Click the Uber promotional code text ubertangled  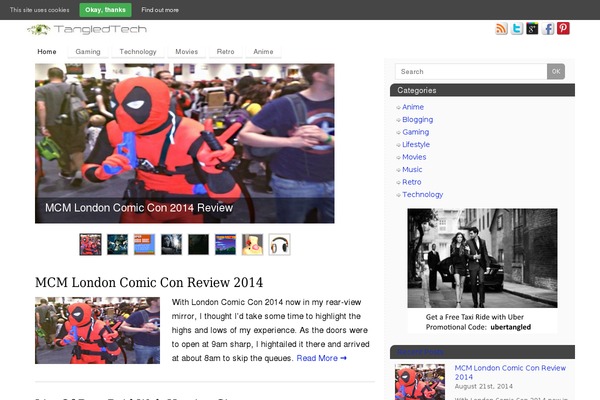tap(510, 327)
